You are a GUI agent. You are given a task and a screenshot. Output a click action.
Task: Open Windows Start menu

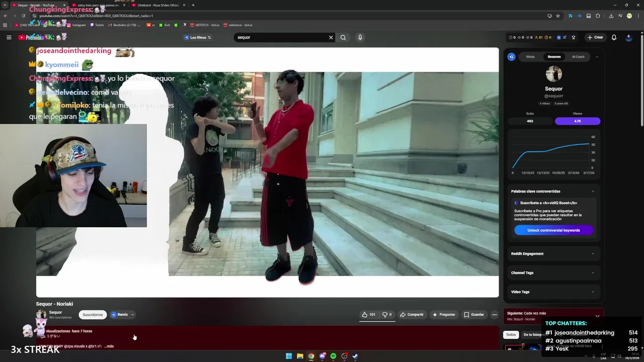click(289, 356)
